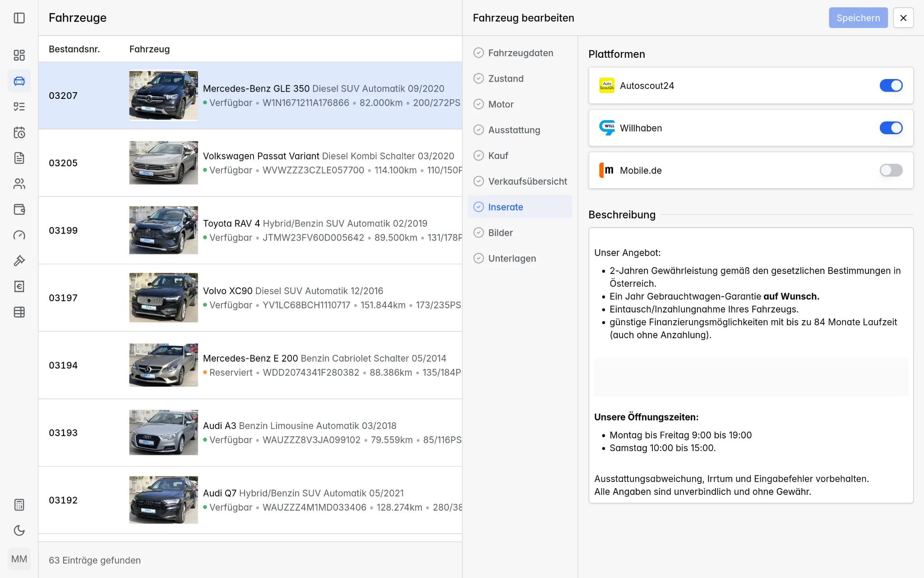The height and width of the screenshot is (578, 924).
Task: Open the Kauf section
Action: pos(520,156)
